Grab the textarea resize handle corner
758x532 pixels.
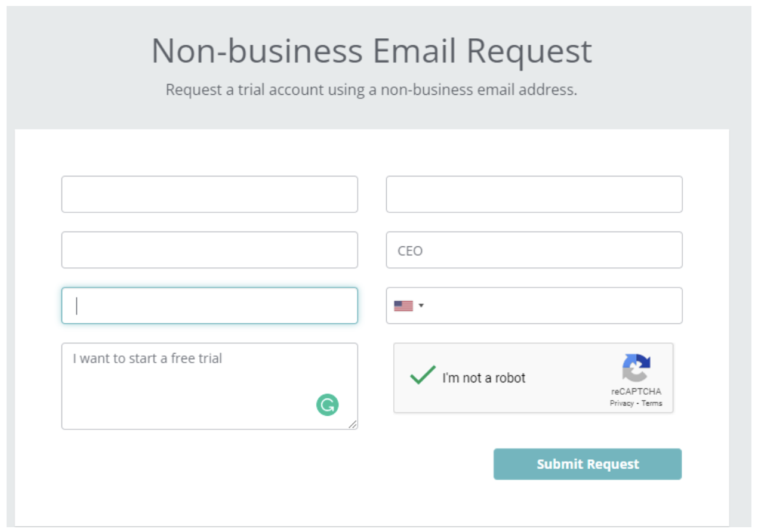click(353, 424)
